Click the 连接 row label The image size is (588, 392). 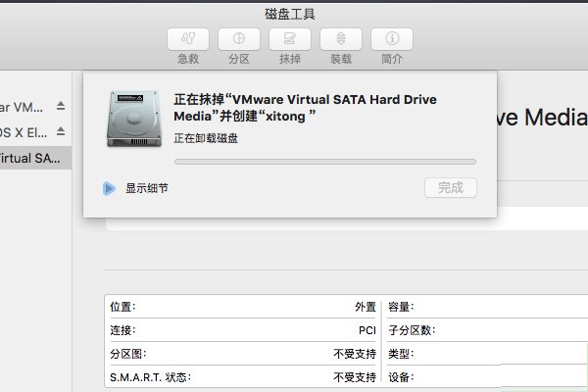point(123,330)
